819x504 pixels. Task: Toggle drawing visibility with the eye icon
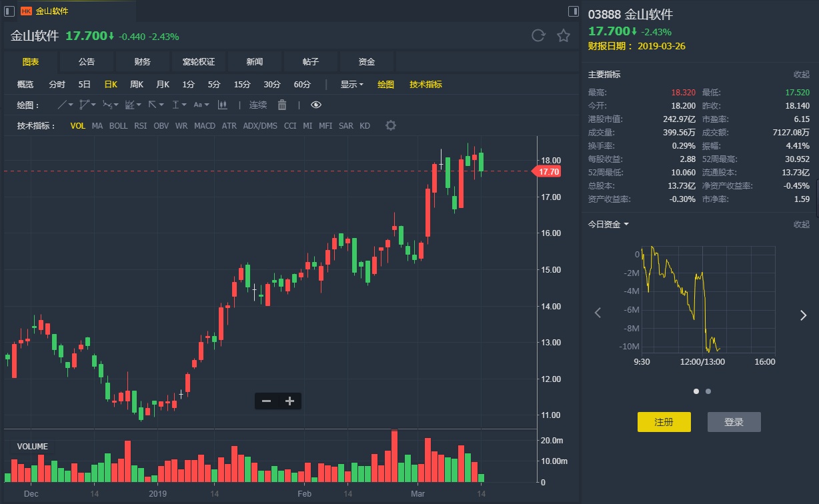pyautogui.click(x=316, y=105)
